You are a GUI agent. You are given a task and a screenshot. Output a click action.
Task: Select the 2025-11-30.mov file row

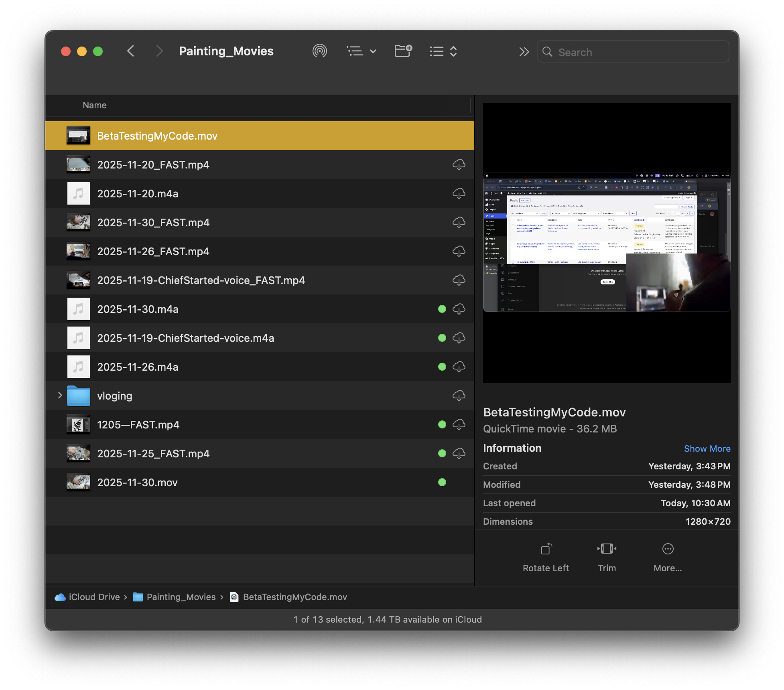coord(260,482)
